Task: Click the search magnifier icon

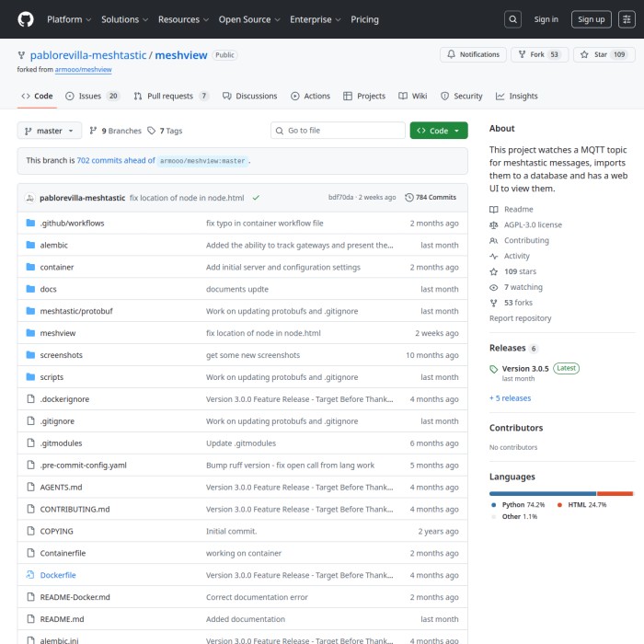Action: [513, 19]
